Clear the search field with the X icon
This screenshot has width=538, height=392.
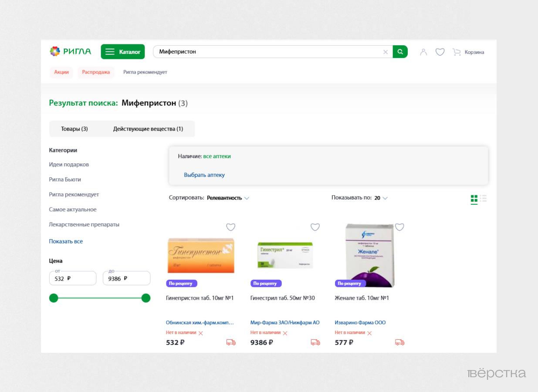coord(386,52)
